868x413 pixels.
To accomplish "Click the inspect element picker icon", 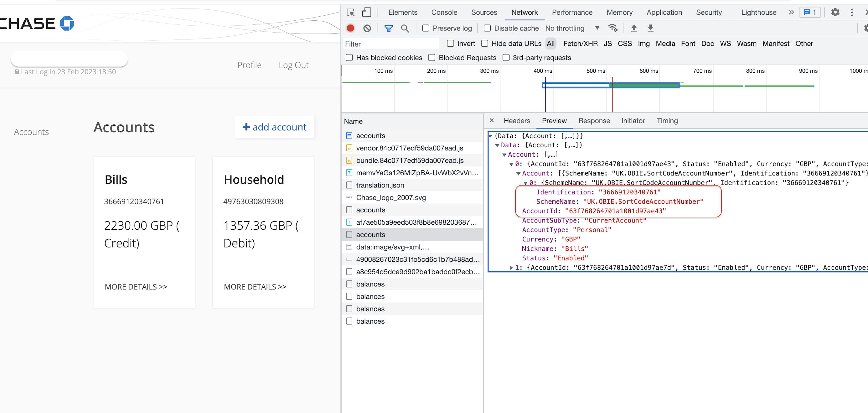I will tap(350, 13).
